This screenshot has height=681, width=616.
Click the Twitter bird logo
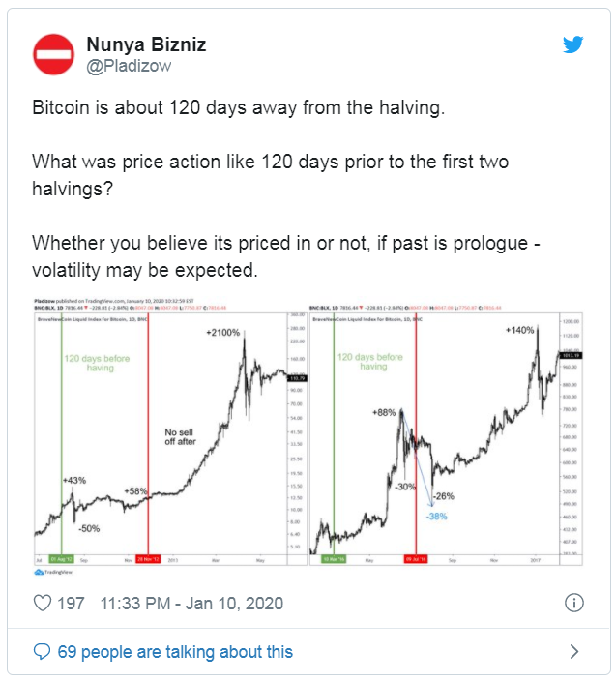[x=573, y=44]
